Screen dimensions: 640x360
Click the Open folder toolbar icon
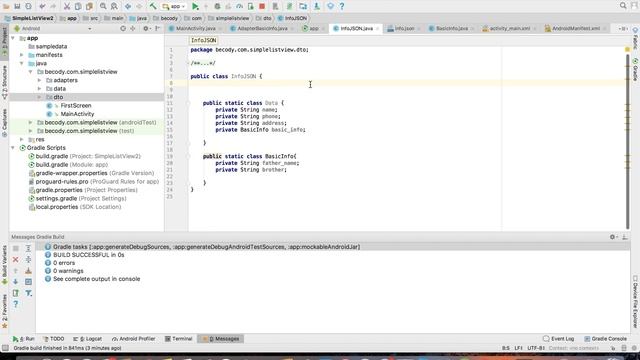pos(6,6)
